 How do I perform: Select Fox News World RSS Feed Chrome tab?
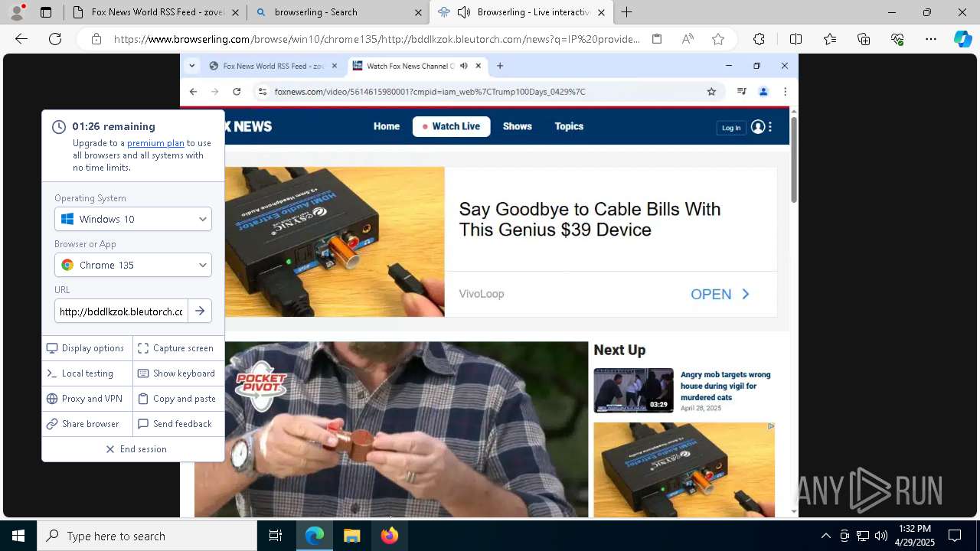click(x=273, y=66)
